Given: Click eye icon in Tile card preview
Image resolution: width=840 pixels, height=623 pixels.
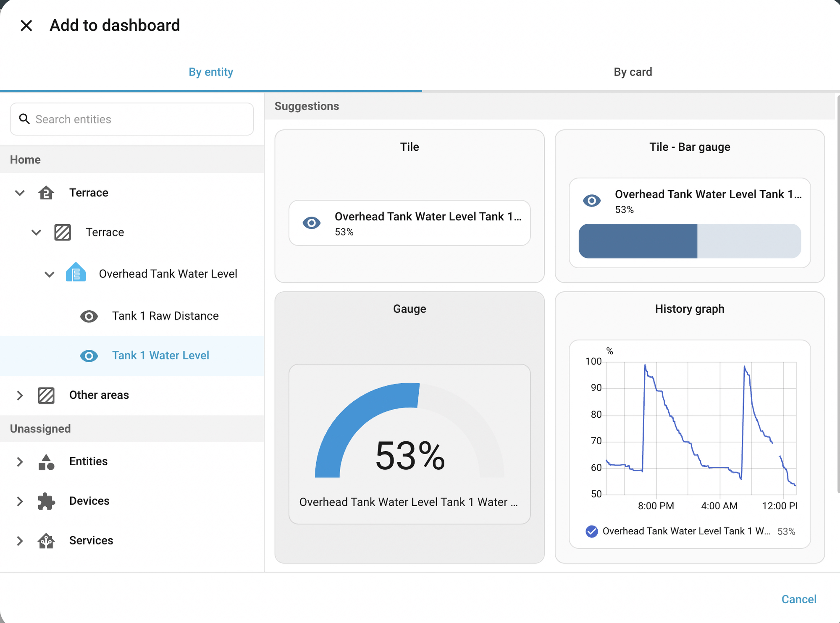Looking at the screenshot, I should pyautogui.click(x=312, y=223).
